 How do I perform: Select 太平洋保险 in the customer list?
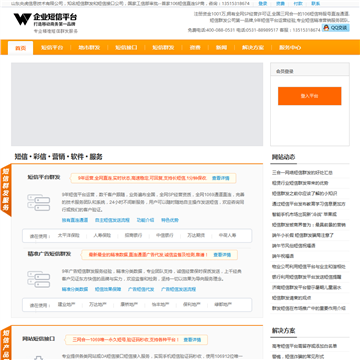click(x=69, y=235)
